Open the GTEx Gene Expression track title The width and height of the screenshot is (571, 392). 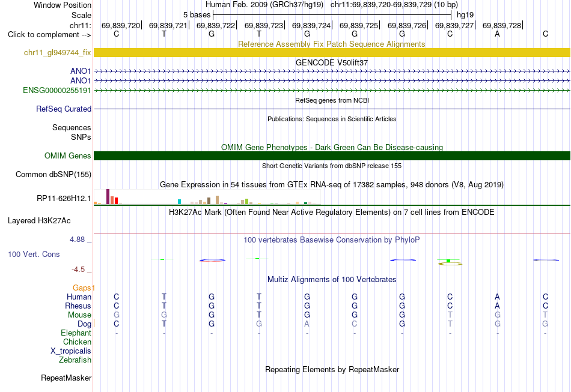pos(332,185)
